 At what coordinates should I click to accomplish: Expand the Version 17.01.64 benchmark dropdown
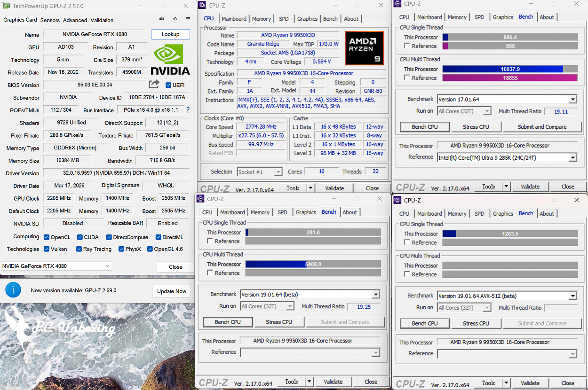tap(572, 100)
